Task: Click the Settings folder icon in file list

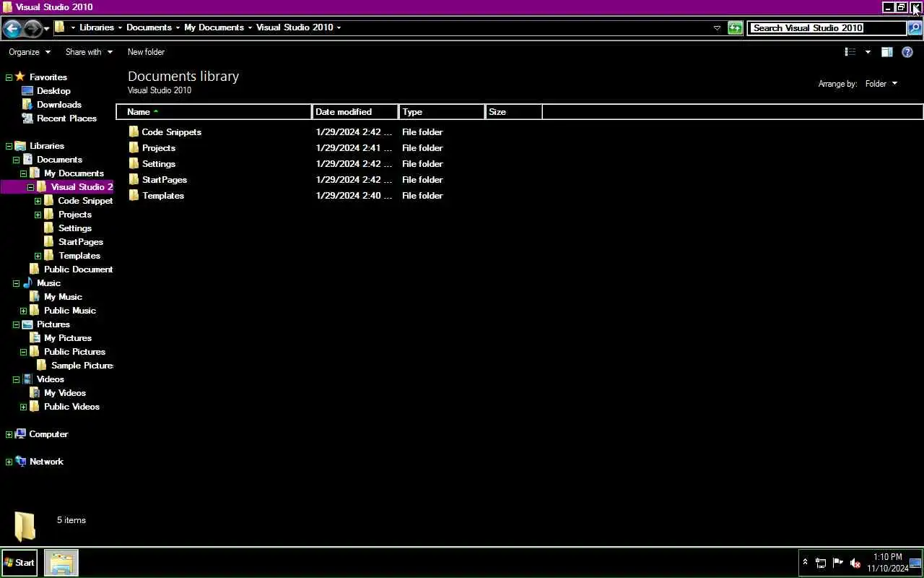Action: pos(134,163)
